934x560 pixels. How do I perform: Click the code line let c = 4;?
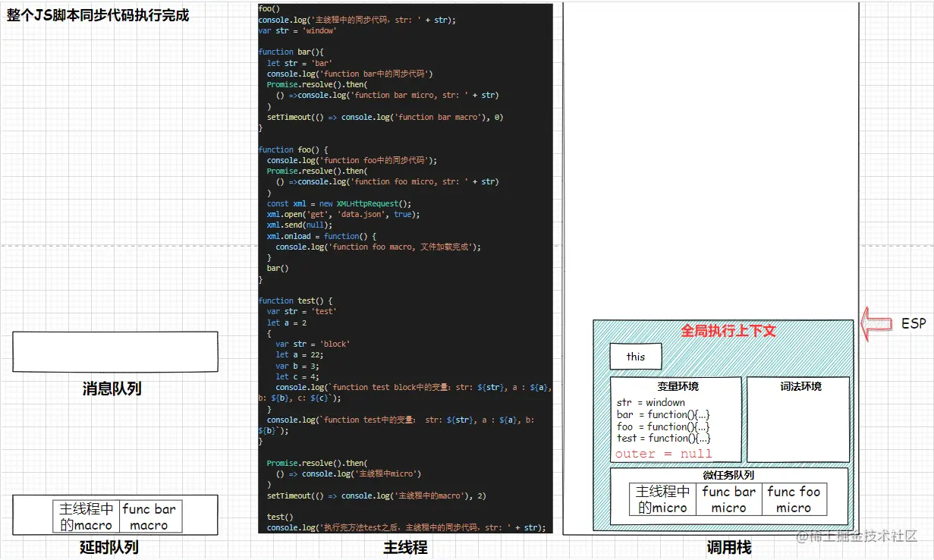(297, 376)
